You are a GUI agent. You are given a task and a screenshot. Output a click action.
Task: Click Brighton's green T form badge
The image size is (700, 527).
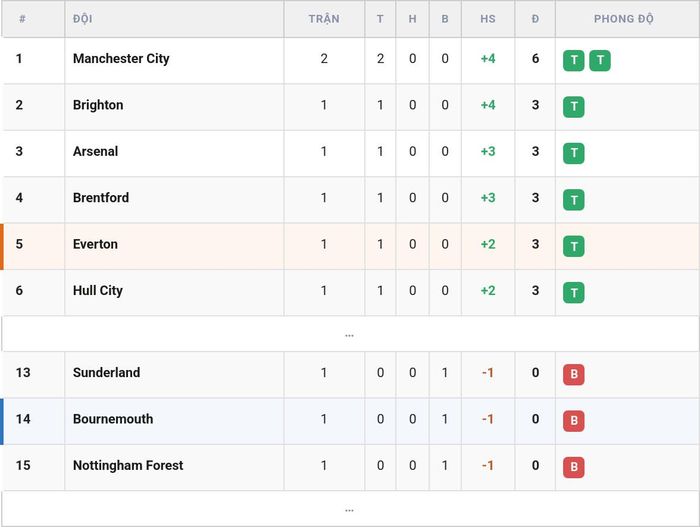click(x=574, y=107)
